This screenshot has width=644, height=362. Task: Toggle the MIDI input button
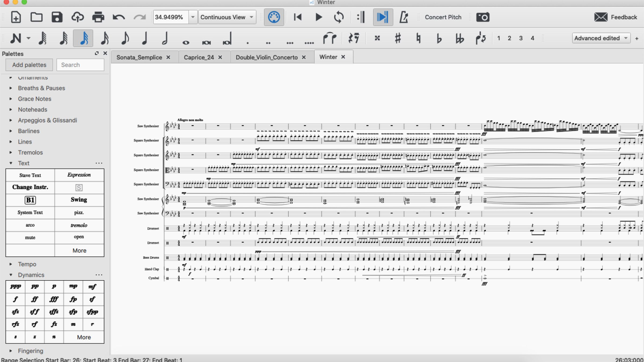coord(274,17)
